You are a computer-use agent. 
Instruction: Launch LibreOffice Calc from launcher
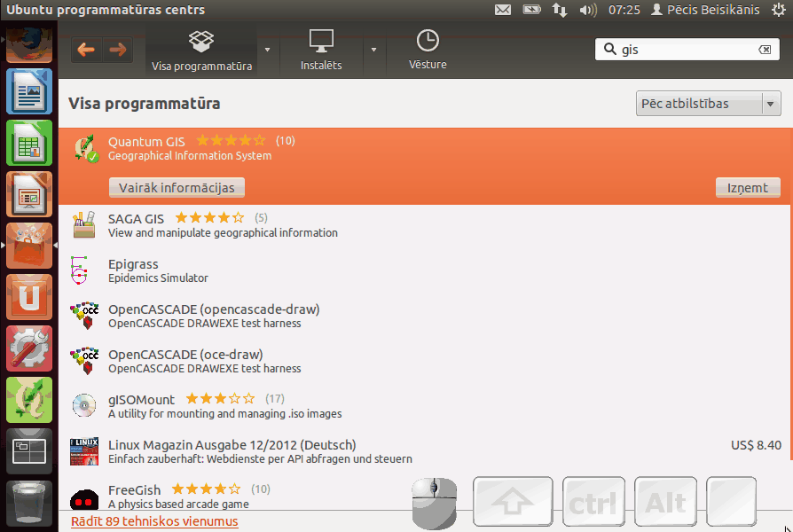pyautogui.click(x=28, y=143)
